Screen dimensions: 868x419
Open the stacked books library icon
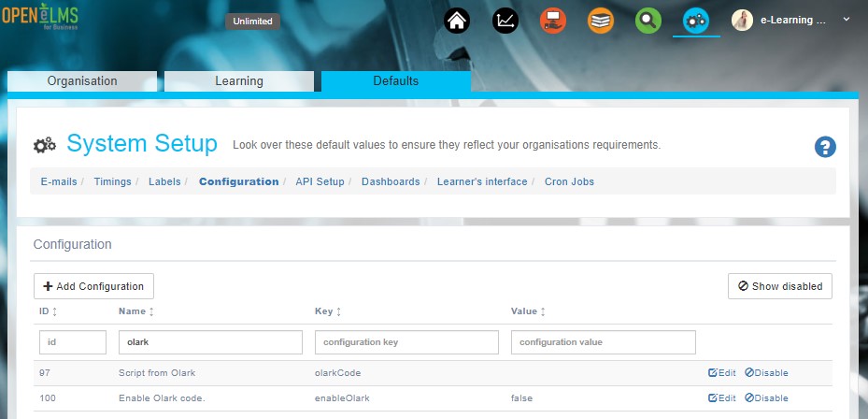click(601, 20)
